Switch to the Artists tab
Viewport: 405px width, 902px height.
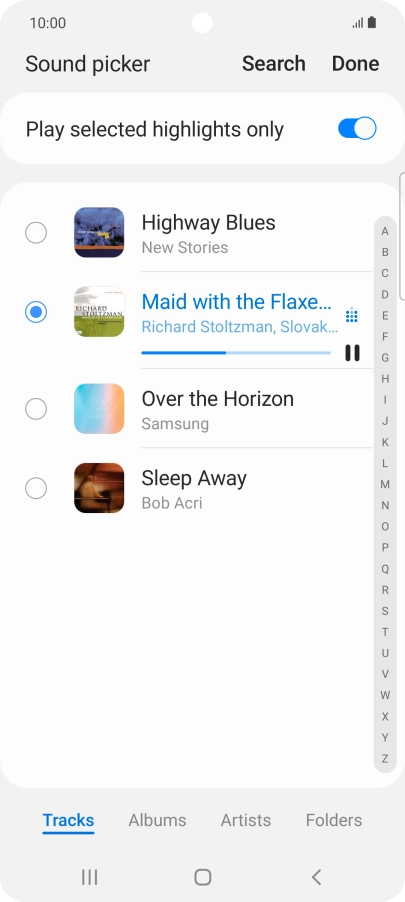[x=246, y=820]
